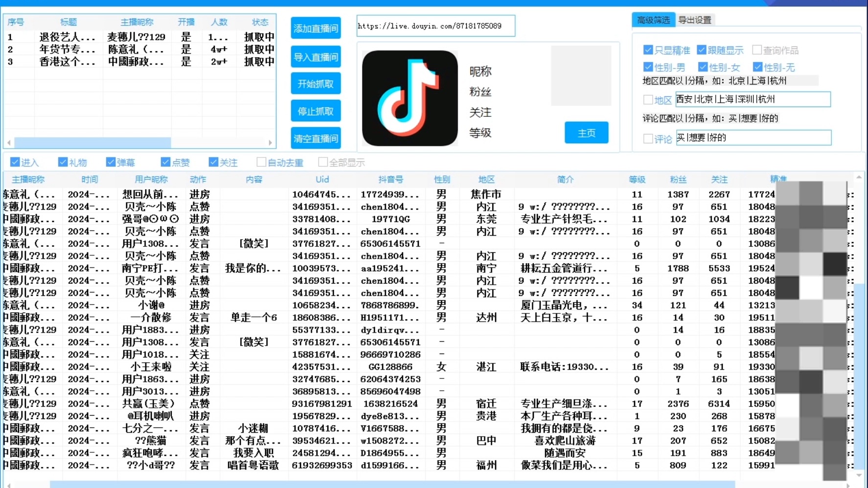This screenshot has height=488, width=868.
Task: Click the 添加直播间 button to add a live room
Action: pos(316,28)
